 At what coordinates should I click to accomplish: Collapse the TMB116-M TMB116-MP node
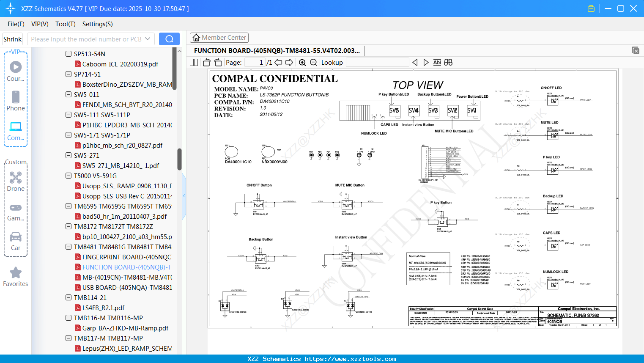click(69, 318)
